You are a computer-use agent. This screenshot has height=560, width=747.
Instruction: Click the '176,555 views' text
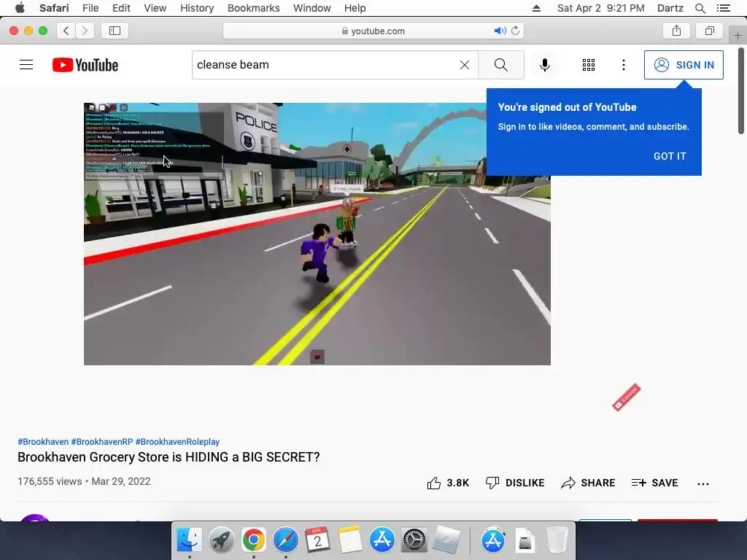click(50, 481)
